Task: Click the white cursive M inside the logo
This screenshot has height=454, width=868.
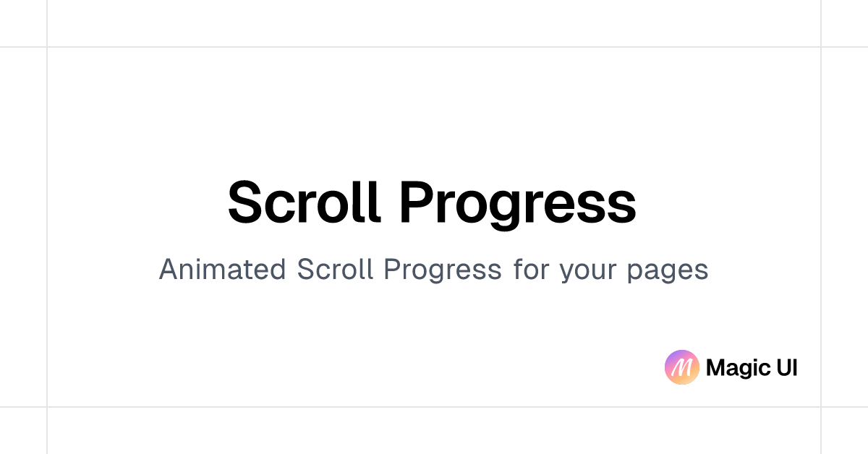Action: [x=681, y=368]
